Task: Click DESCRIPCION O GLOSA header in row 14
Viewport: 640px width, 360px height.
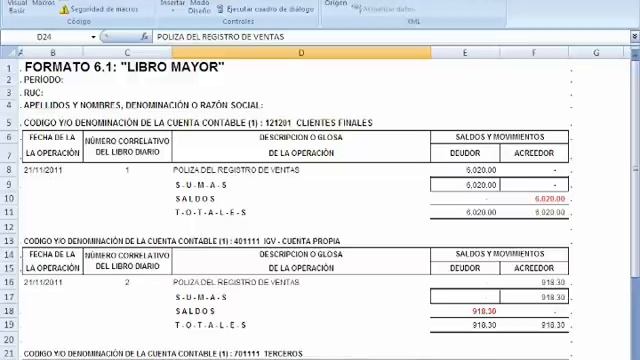Action: click(301, 254)
